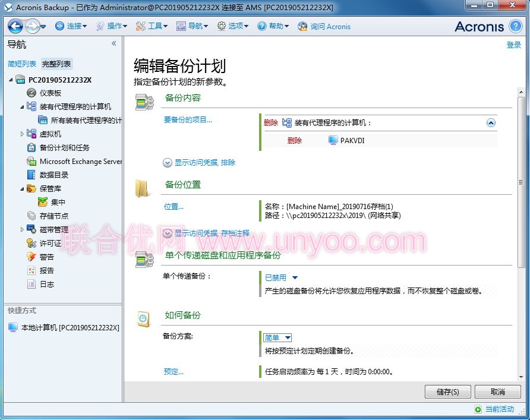This screenshot has height=420, width=530.
Task: Open 许可证 licenses icon
Action: pos(31,243)
